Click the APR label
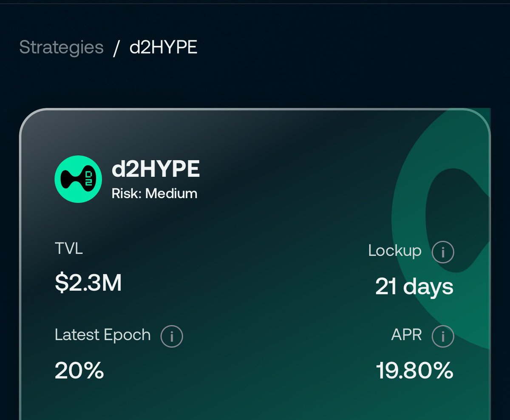510x420 pixels. [x=406, y=335]
